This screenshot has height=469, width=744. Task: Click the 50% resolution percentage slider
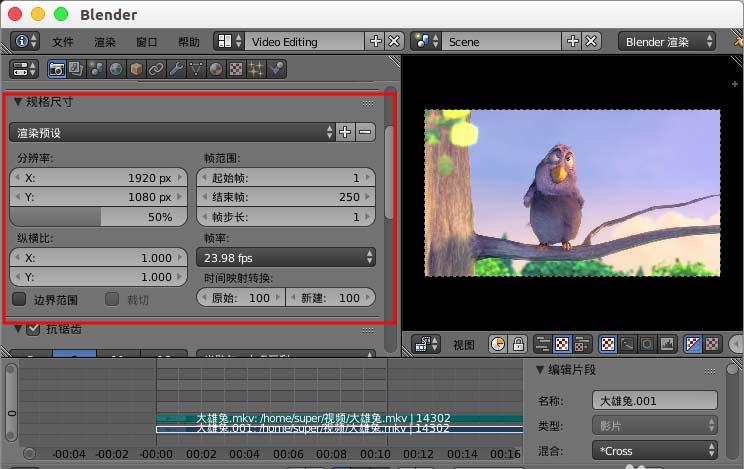point(97,217)
